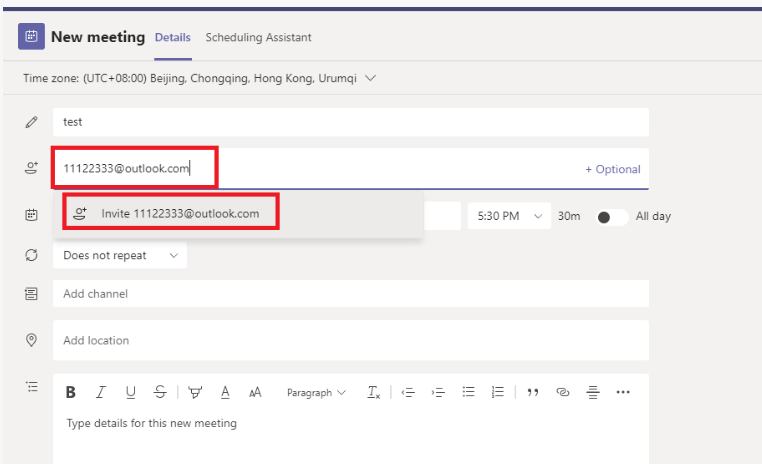Open more formatting options ellipsis
Screen dimensions: 762x464
click(623, 392)
